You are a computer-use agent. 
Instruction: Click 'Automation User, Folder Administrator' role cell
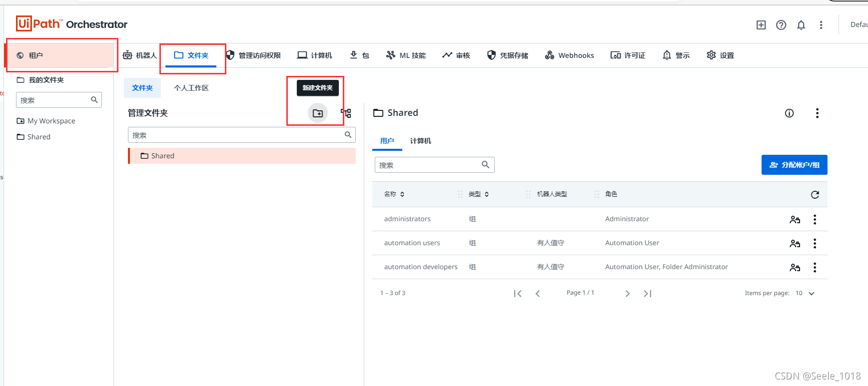(x=667, y=267)
